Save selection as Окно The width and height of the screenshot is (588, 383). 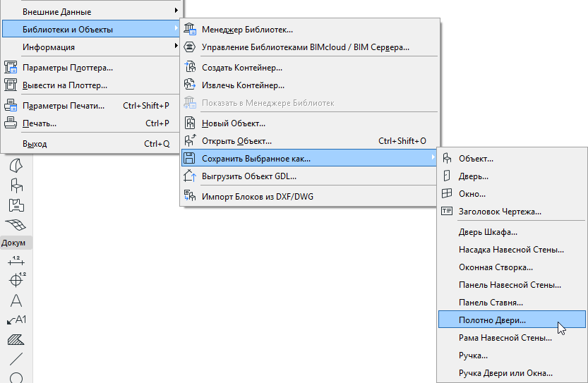point(512,194)
